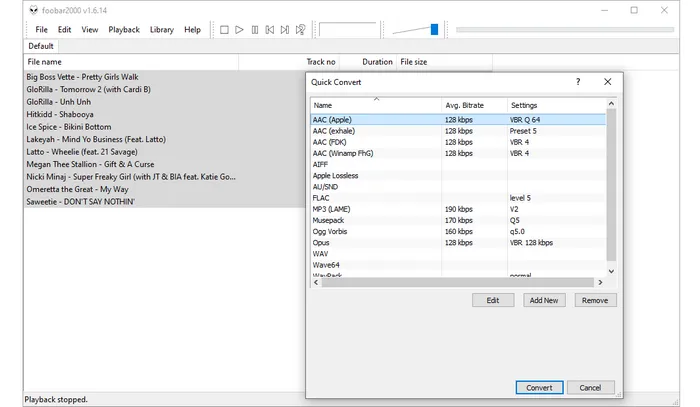
Task: Select the Opus preset
Action: (x=458, y=242)
